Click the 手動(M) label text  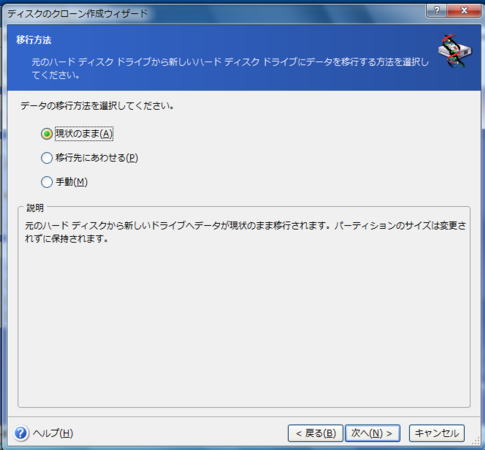(72, 182)
